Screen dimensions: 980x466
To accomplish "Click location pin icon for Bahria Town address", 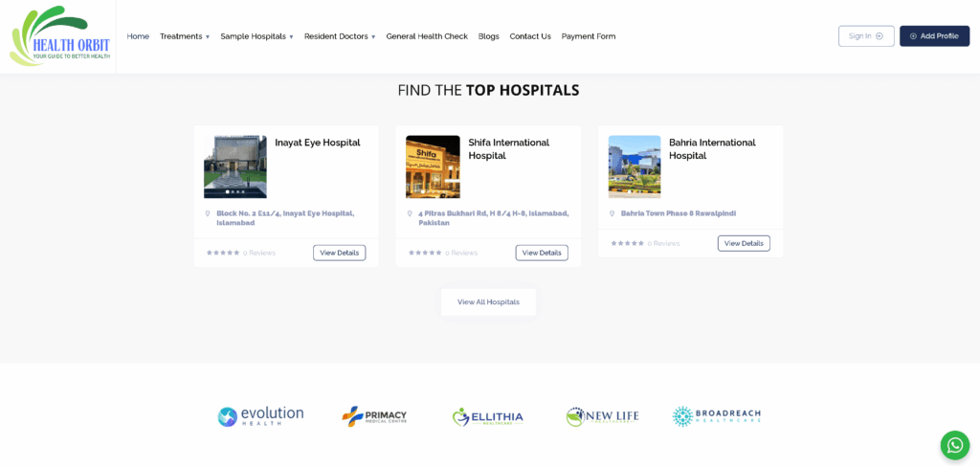I will click(612, 213).
